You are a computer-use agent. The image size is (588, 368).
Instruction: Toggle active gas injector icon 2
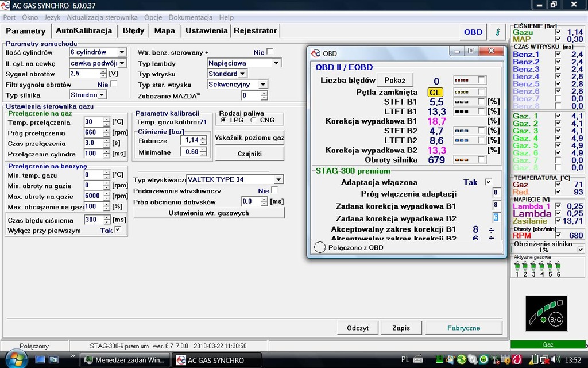(x=525, y=267)
